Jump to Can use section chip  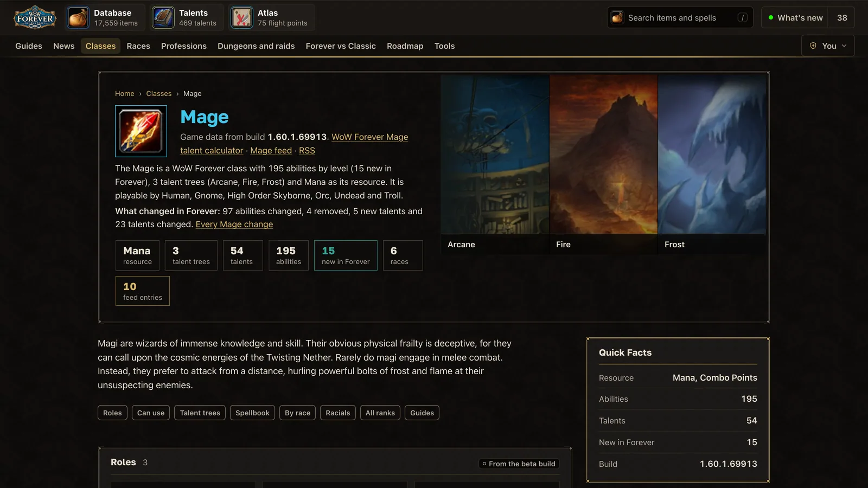tap(151, 413)
